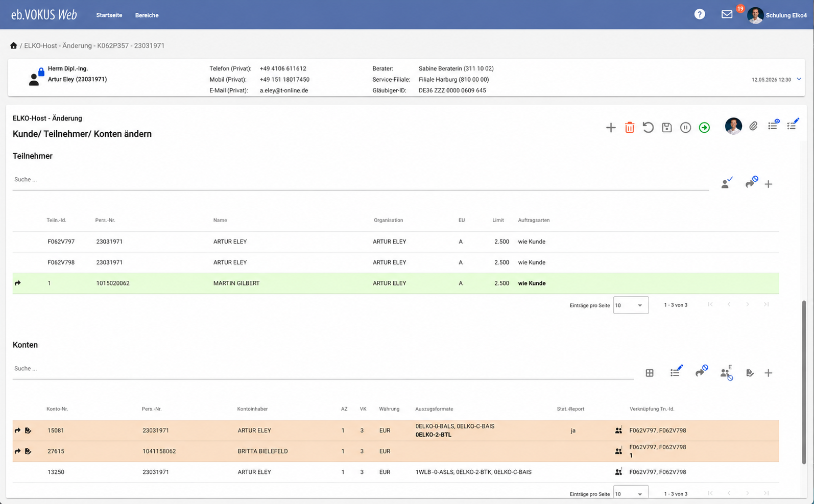The height and width of the screenshot is (504, 814).
Task: Click the Teilnehmer search field
Action: (361, 180)
